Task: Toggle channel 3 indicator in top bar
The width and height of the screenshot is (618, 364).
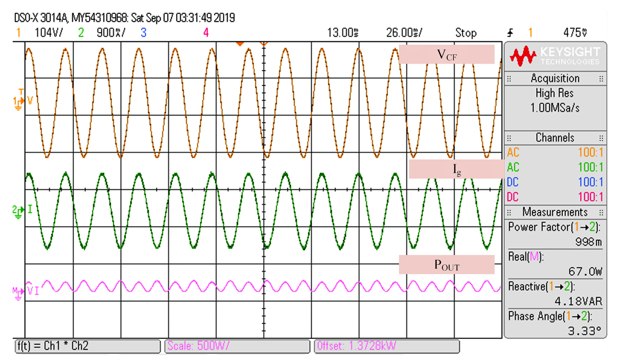Action: pyautogui.click(x=144, y=33)
